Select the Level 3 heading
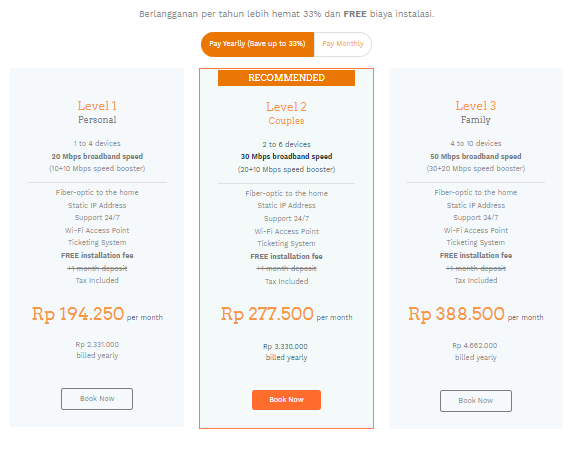The image size is (572, 458). click(476, 106)
